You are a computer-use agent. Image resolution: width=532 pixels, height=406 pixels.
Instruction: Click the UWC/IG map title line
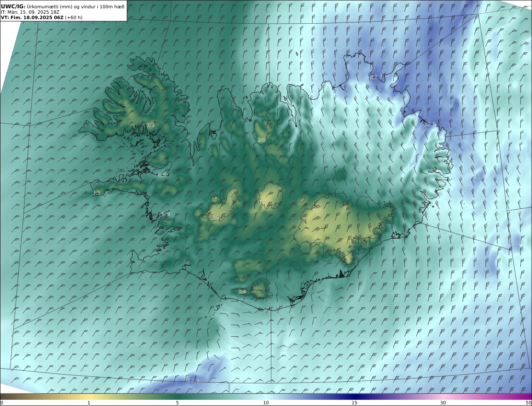(62, 6)
